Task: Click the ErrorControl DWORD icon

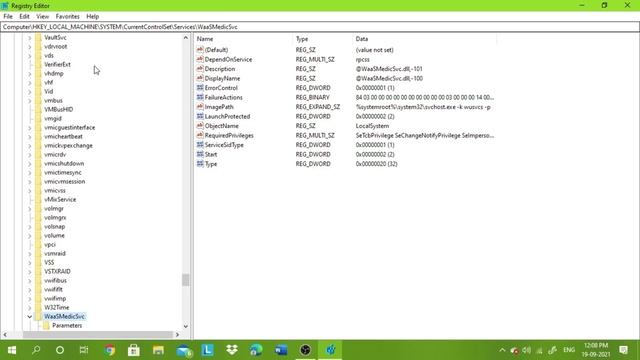Action: pos(200,88)
